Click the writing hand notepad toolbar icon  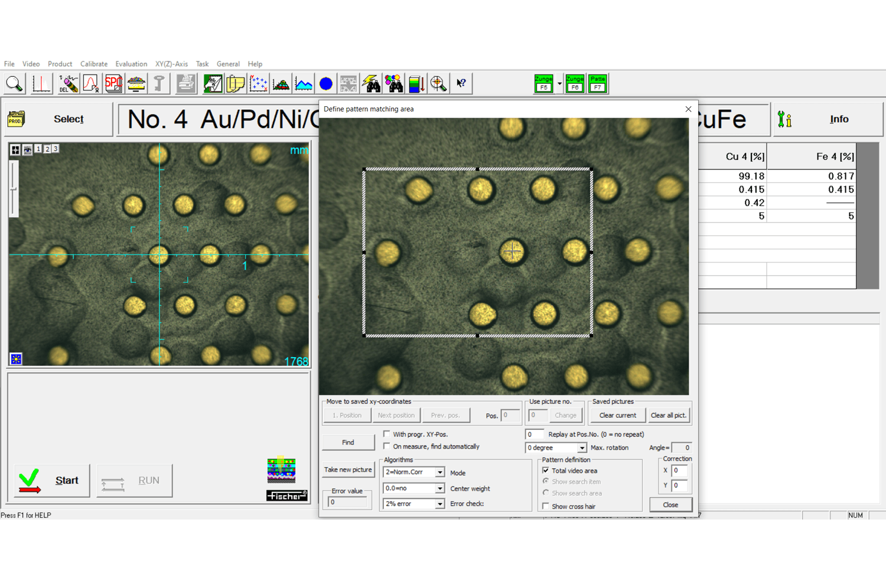click(x=213, y=84)
